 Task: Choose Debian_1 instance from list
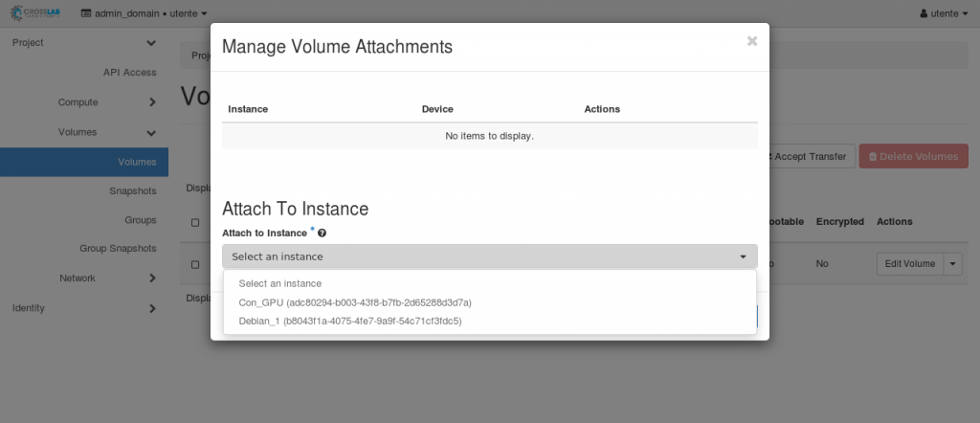pyautogui.click(x=349, y=321)
